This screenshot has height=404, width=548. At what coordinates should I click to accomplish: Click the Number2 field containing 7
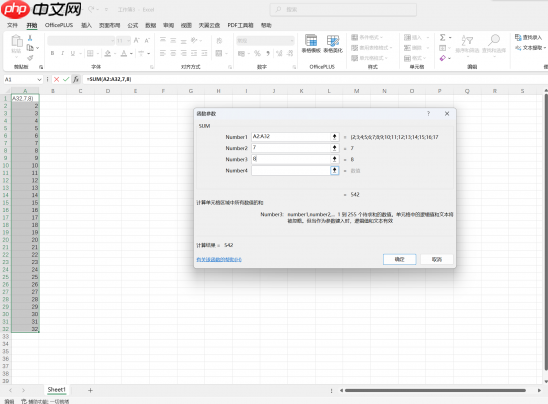(291, 148)
